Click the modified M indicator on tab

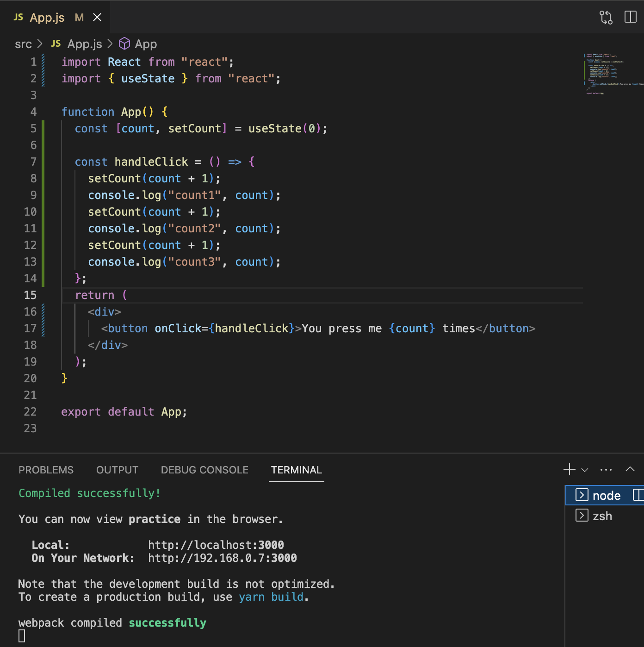click(79, 17)
